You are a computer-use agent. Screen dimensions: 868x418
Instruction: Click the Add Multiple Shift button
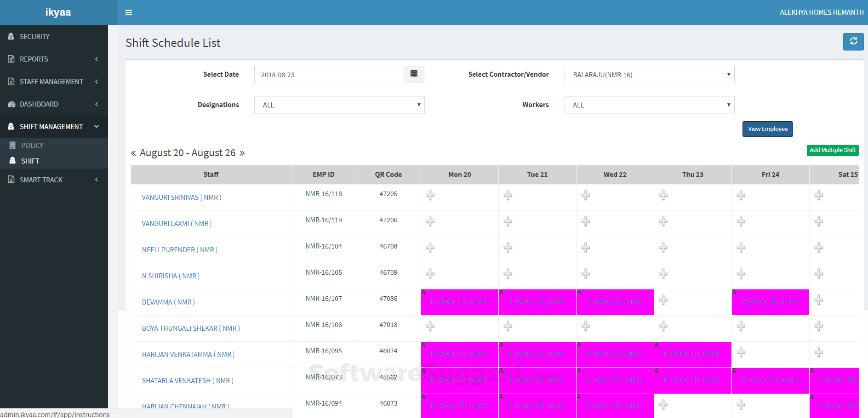click(x=832, y=150)
